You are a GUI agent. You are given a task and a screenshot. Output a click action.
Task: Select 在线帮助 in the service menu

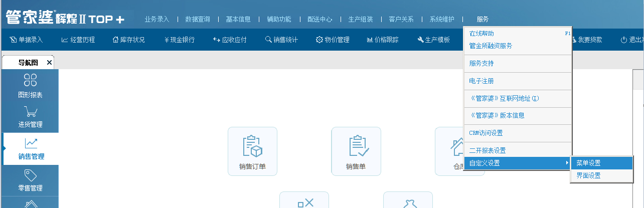481,34
